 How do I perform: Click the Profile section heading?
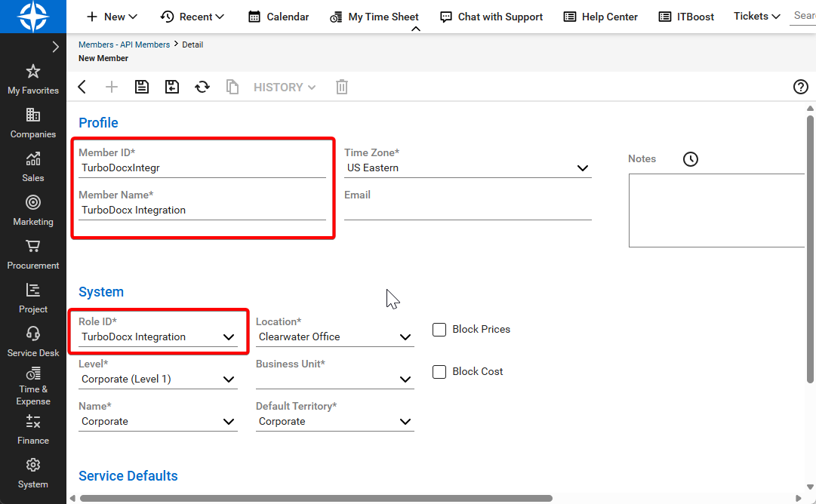tap(98, 123)
